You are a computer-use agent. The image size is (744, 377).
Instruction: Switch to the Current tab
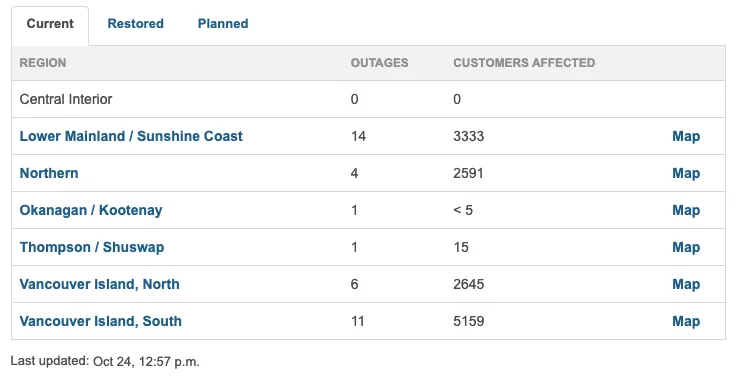(50, 24)
